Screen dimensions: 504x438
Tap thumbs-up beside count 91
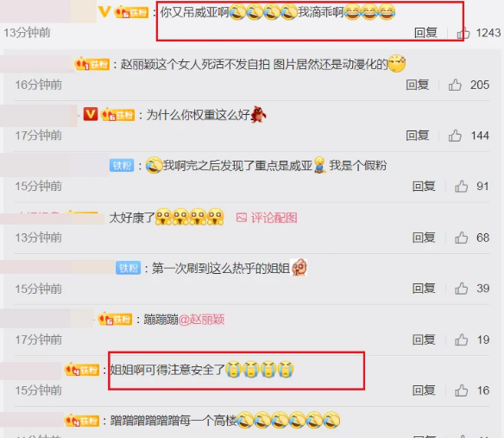[461, 186]
